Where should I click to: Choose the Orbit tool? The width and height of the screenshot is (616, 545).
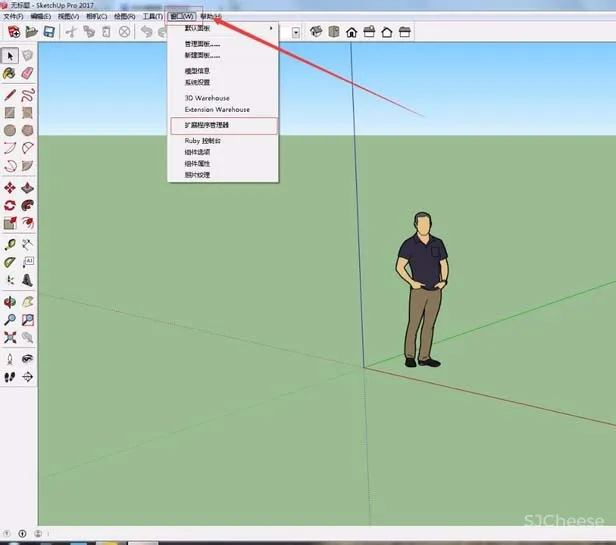10,301
